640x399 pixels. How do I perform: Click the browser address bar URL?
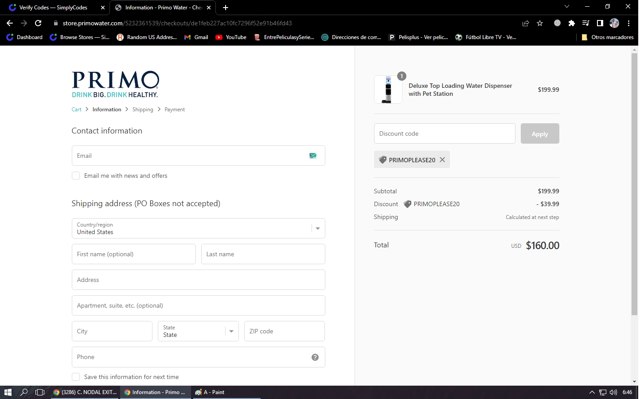(177, 23)
